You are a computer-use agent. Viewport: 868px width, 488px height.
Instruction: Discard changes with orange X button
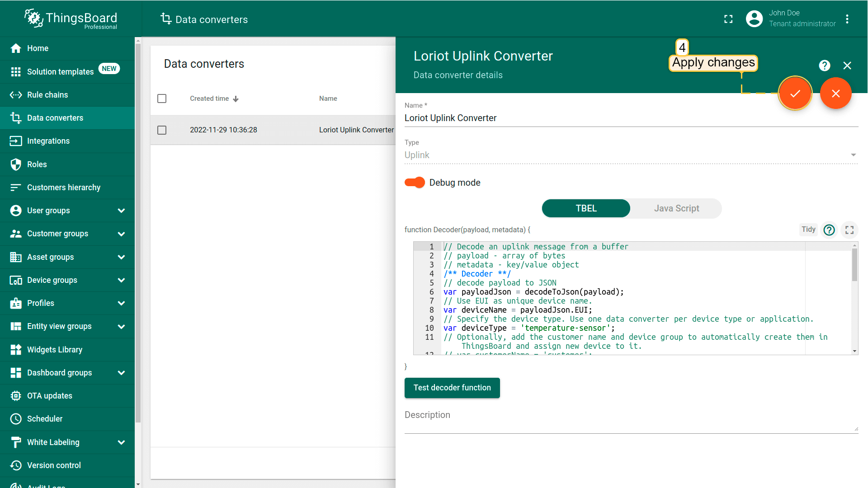tap(836, 94)
